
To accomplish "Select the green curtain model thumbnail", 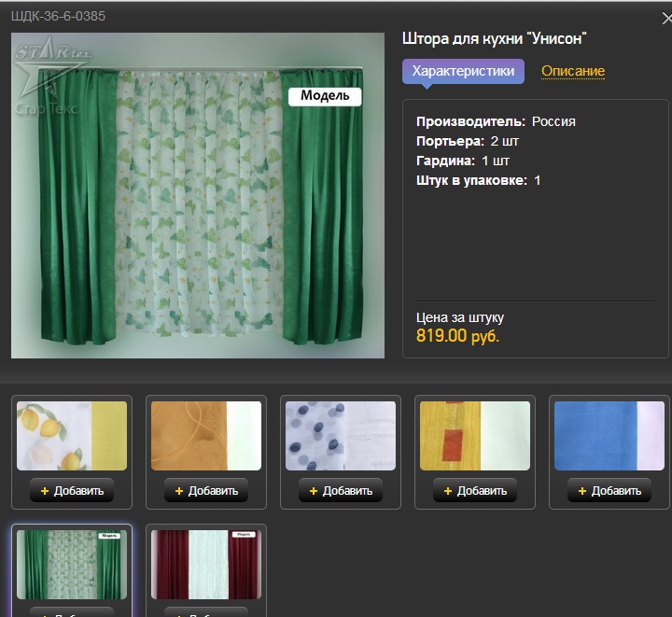I will pyautogui.click(x=72, y=565).
